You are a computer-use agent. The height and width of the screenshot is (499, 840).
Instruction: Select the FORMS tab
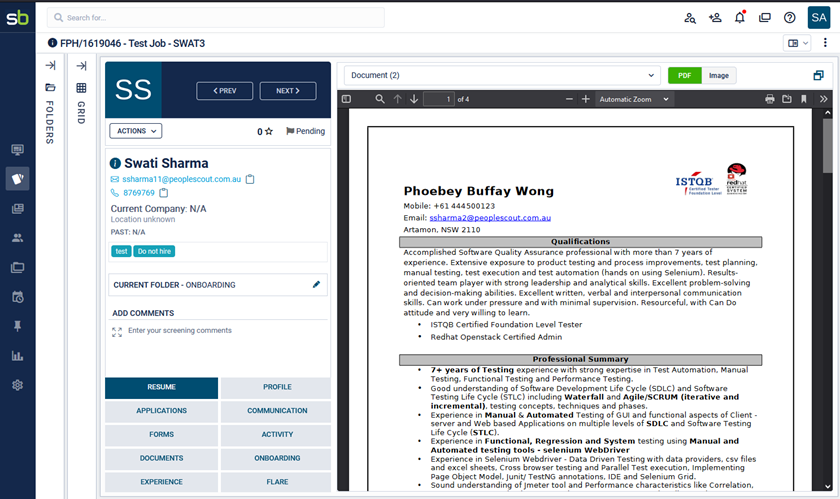coord(161,434)
